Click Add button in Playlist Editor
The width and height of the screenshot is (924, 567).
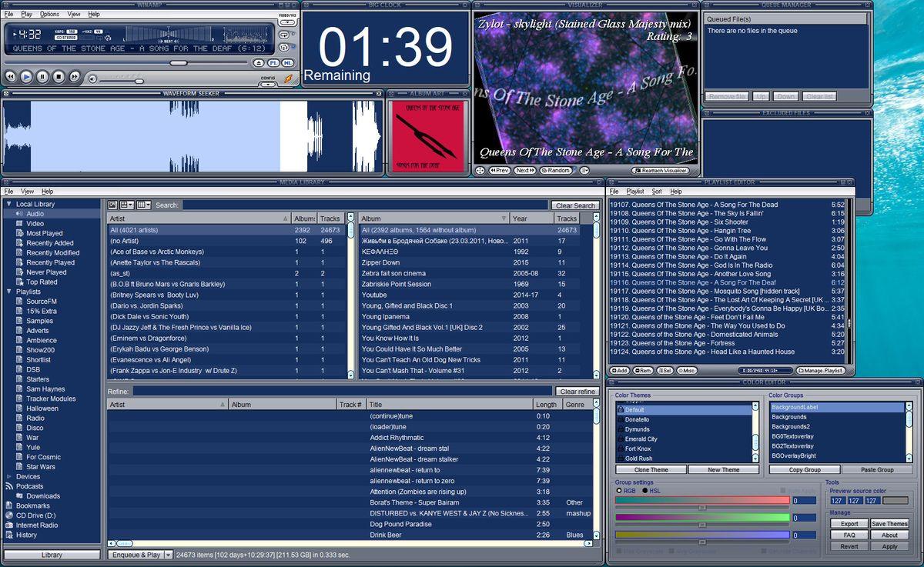(x=620, y=371)
